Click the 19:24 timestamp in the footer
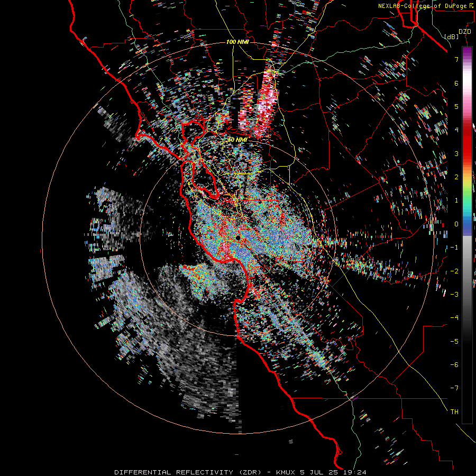Screen dimensions: 476x476 355,472
